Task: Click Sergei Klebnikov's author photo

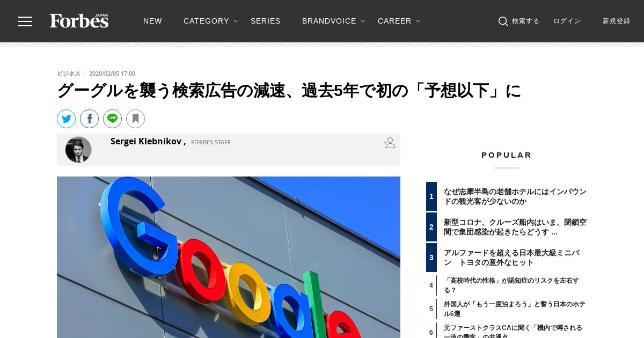Action: [78, 150]
